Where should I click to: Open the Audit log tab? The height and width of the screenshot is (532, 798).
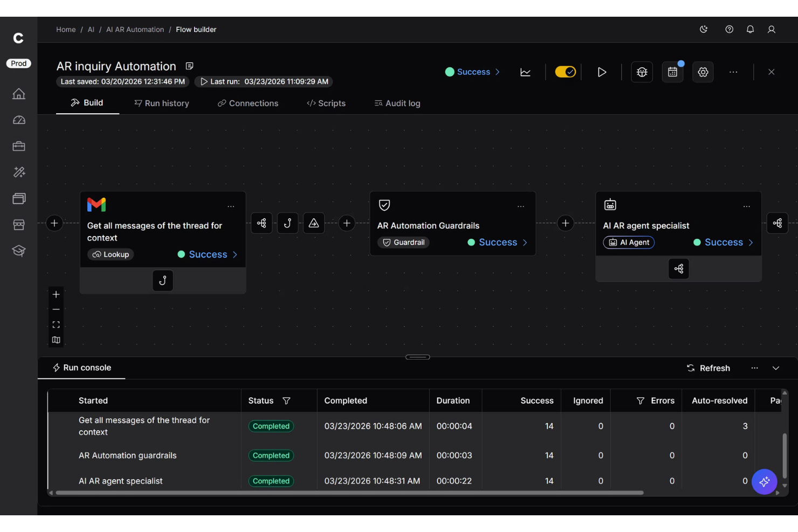pyautogui.click(x=397, y=103)
